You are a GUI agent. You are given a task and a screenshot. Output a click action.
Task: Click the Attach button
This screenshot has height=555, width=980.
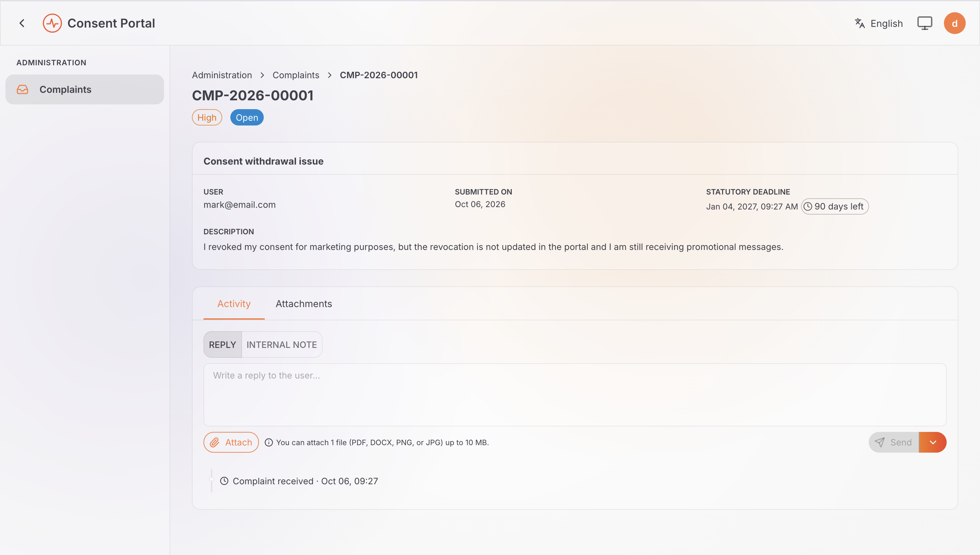(x=231, y=442)
